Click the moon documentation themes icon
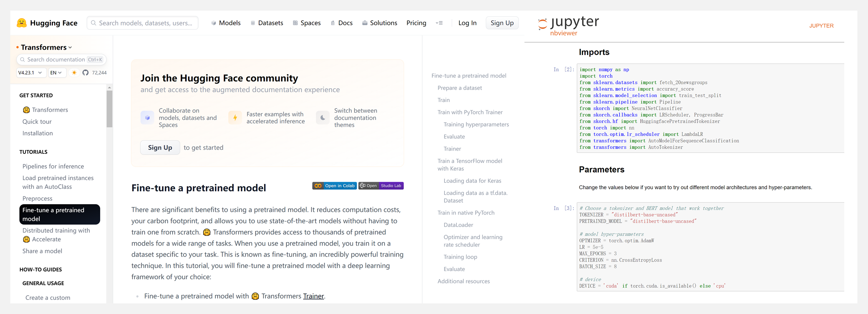 coord(323,118)
